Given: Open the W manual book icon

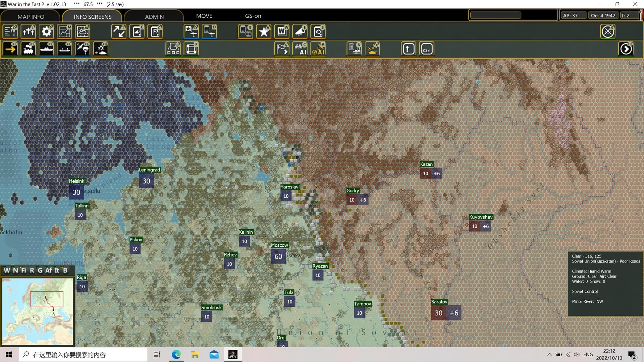Looking at the screenshot, I should pyautogui.click(x=282, y=32).
